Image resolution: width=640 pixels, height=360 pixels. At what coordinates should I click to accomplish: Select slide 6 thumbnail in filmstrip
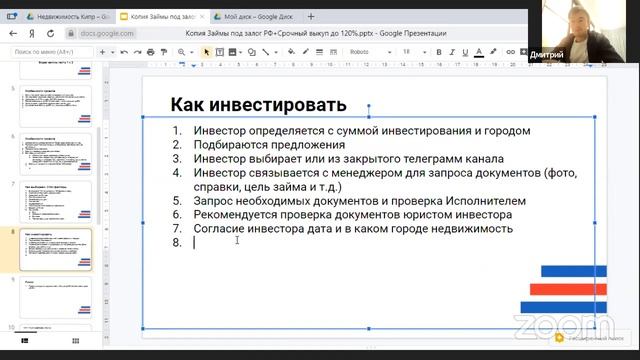tap(56, 154)
